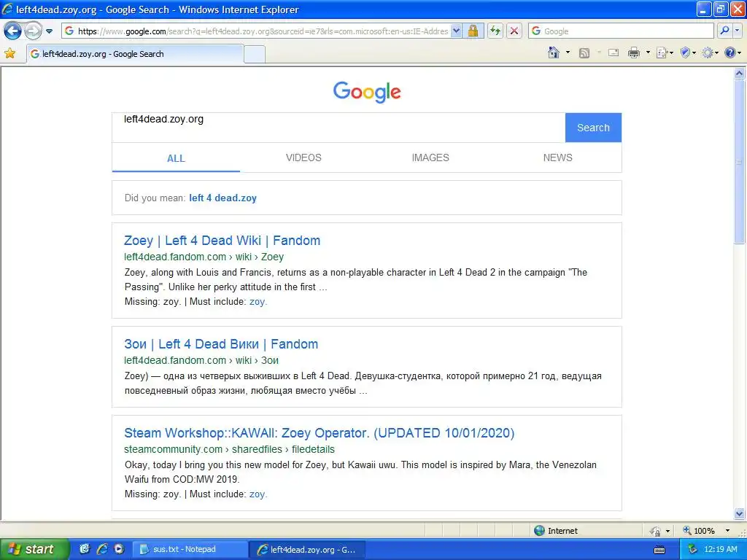The width and height of the screenshot is (747, 560).
Task: Click the scrollbar up arrow
Action: point(740,74)
